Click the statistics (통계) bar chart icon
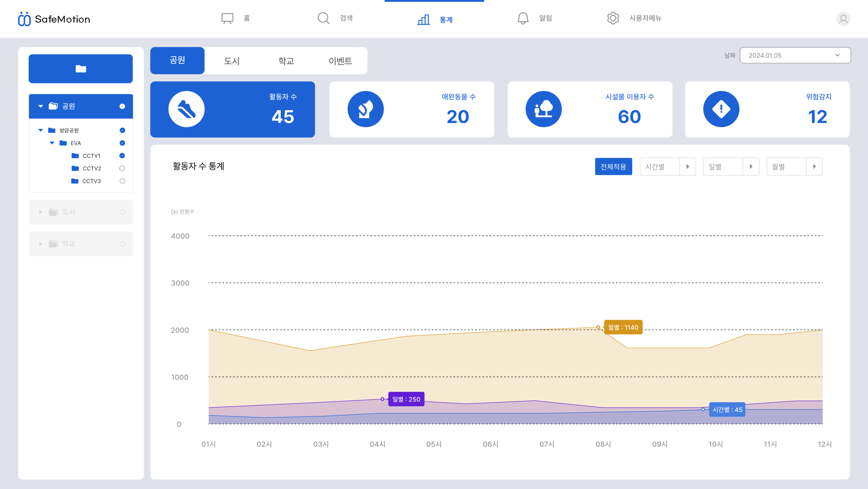 (x=424, y=20)
